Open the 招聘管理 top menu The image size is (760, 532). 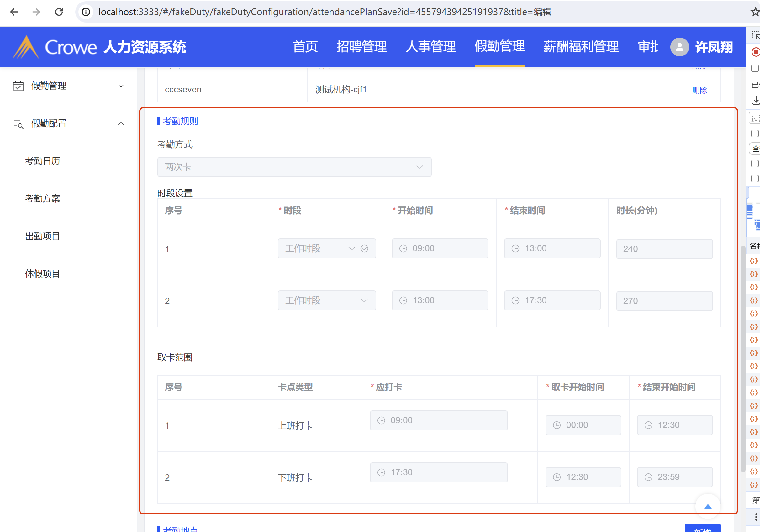tap(362, 47)
